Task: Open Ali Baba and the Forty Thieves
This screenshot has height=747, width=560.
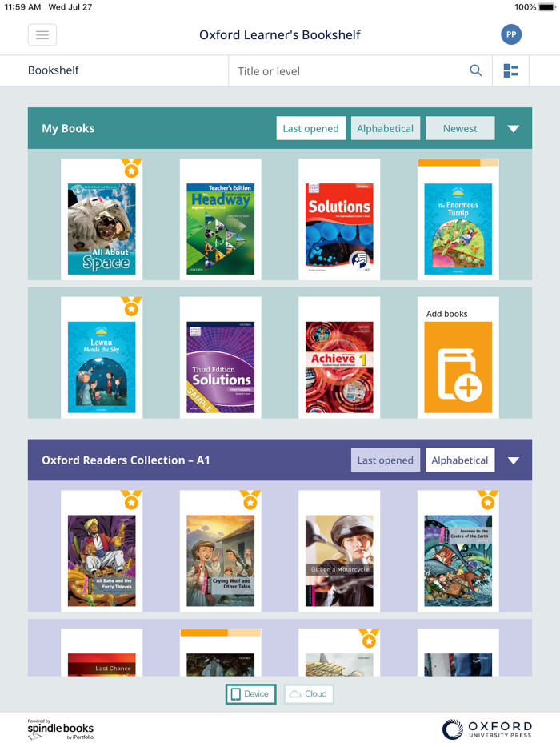Action: [x=102, y=560]
